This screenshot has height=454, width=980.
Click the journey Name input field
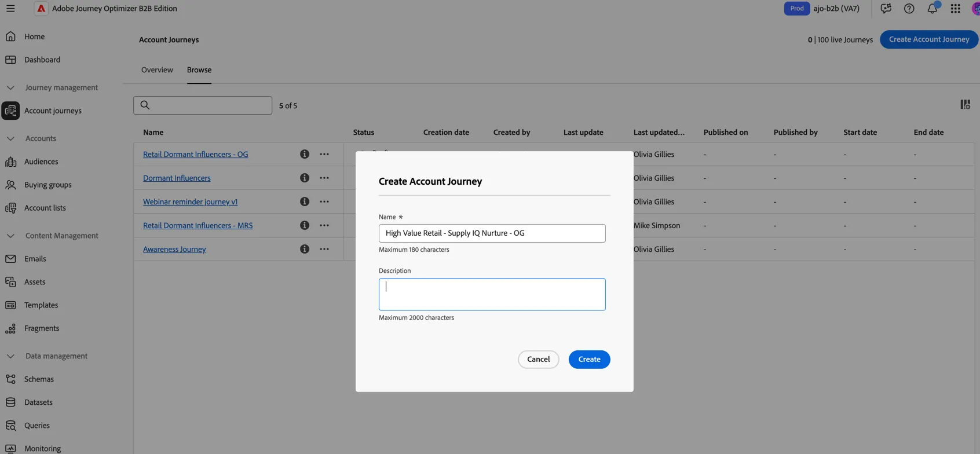[x=492, y=233]
